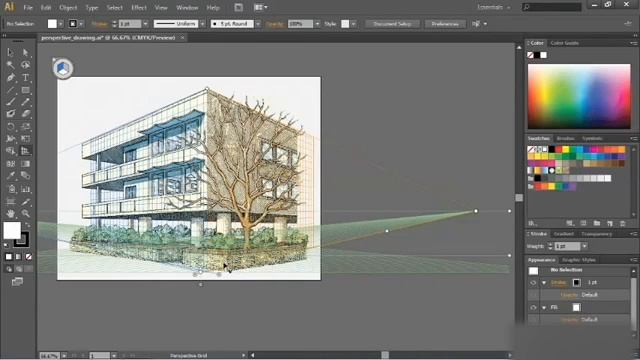
Task: Select the Pen tool
Action: point(11,77)
